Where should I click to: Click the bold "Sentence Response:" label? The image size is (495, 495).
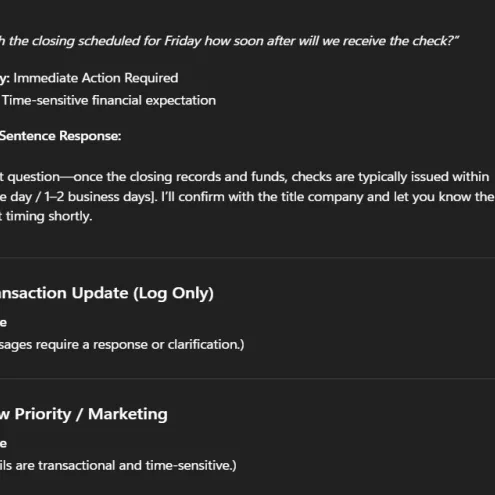60,136
